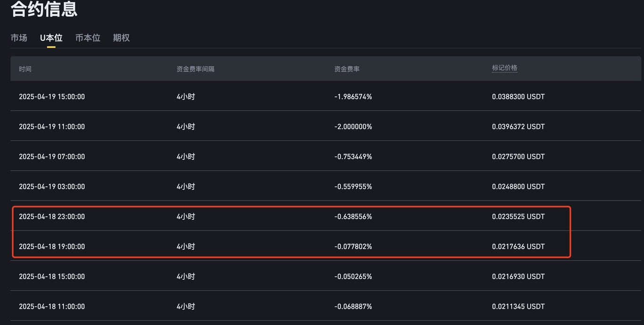Select the 2025-04-18 15:00:00 row
The image size is (644, 325).
326,276
